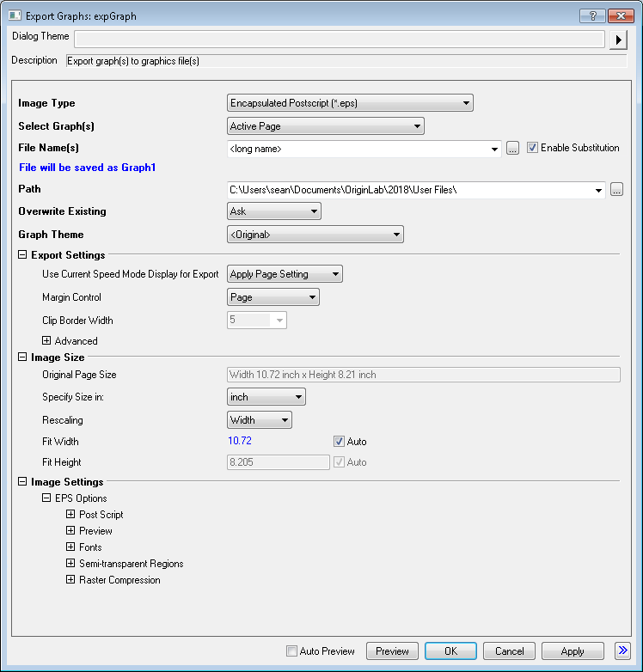
Task: Click the browse button next to File Name(s)
Action: click(x=512, y=149)
